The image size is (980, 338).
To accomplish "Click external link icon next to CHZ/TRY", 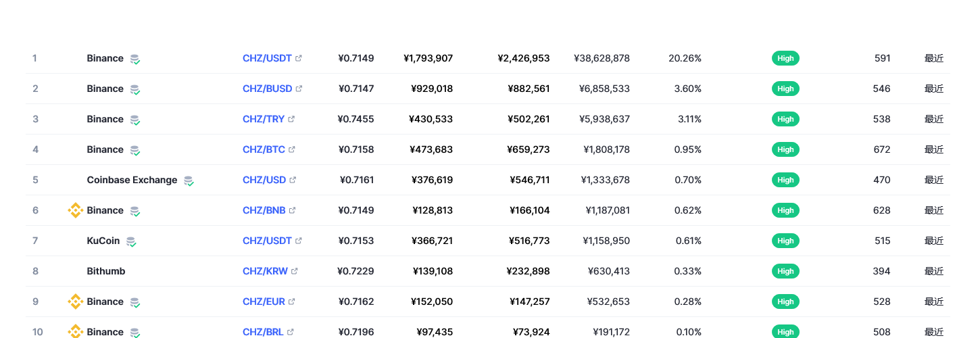I will click(291, 119).
